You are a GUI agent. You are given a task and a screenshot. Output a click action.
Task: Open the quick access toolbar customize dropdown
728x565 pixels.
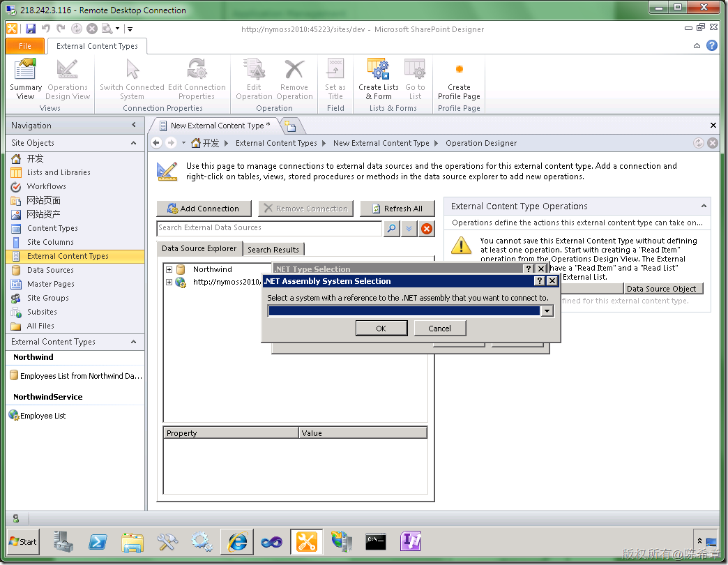click(130, 29)
